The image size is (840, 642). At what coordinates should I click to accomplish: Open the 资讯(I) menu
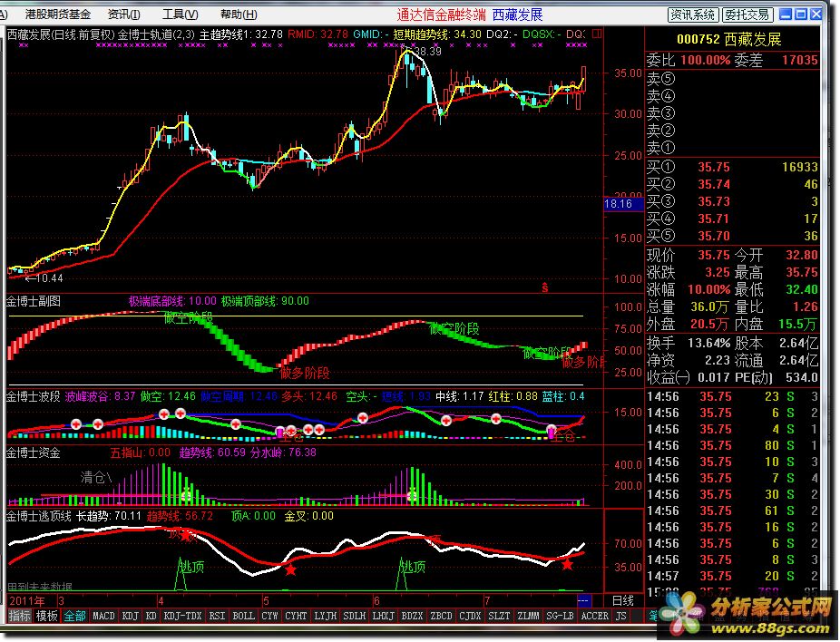(123, 15)
